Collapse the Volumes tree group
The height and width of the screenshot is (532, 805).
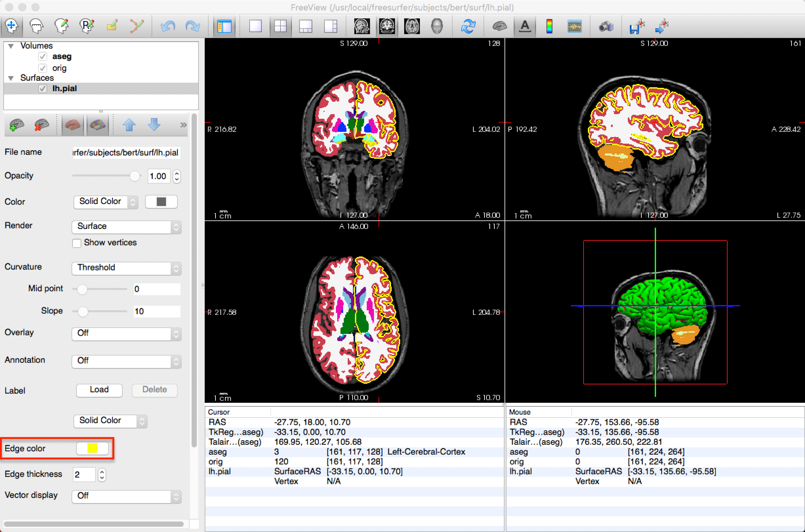pyautogui.click(x=11, y=46)
